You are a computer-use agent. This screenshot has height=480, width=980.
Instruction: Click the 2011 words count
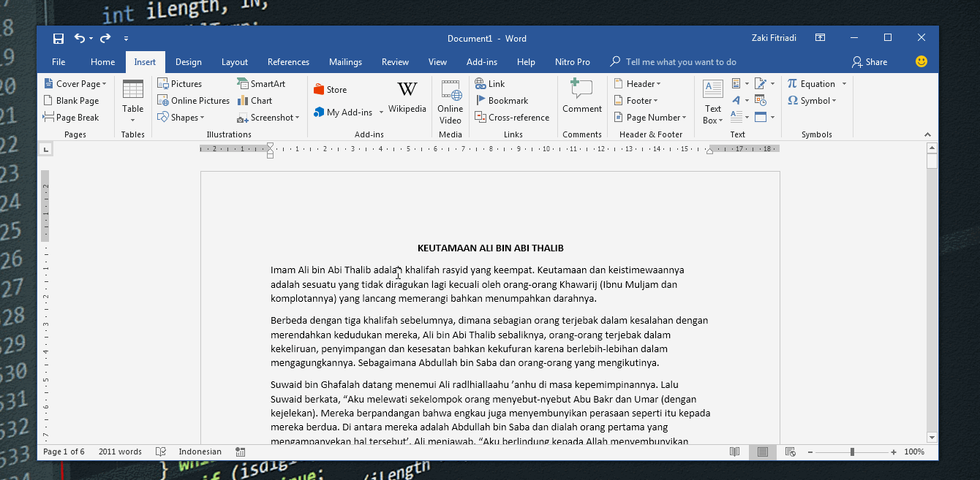click(x=120, y=452)
